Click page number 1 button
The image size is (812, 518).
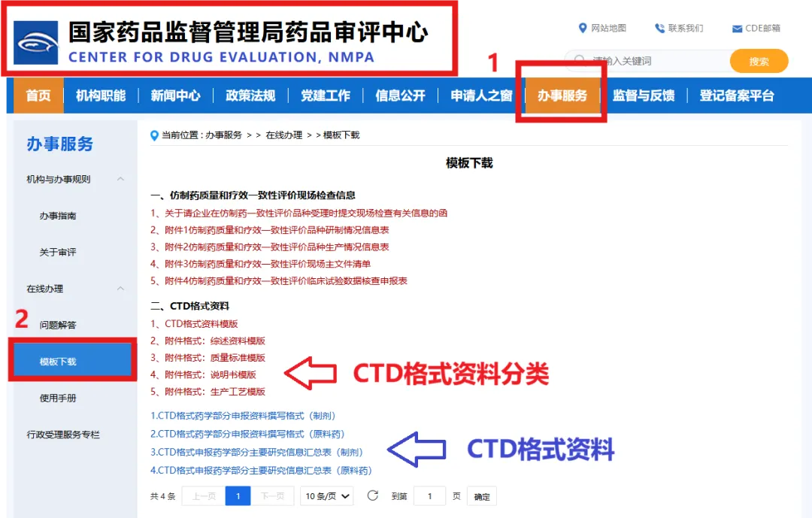point(238,496)
